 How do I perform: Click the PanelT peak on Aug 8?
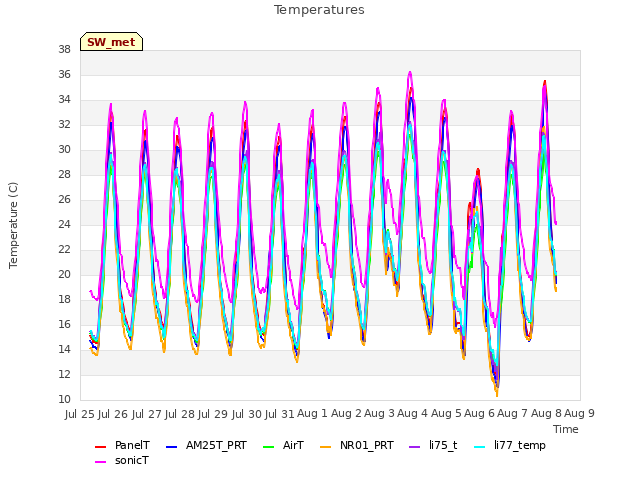[544, 82]
